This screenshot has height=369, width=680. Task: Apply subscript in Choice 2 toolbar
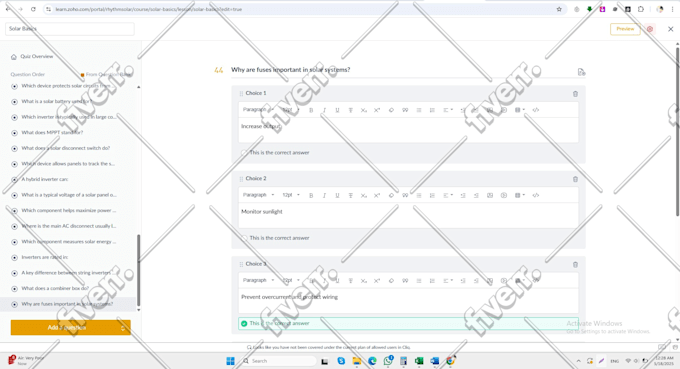(363, 196)
